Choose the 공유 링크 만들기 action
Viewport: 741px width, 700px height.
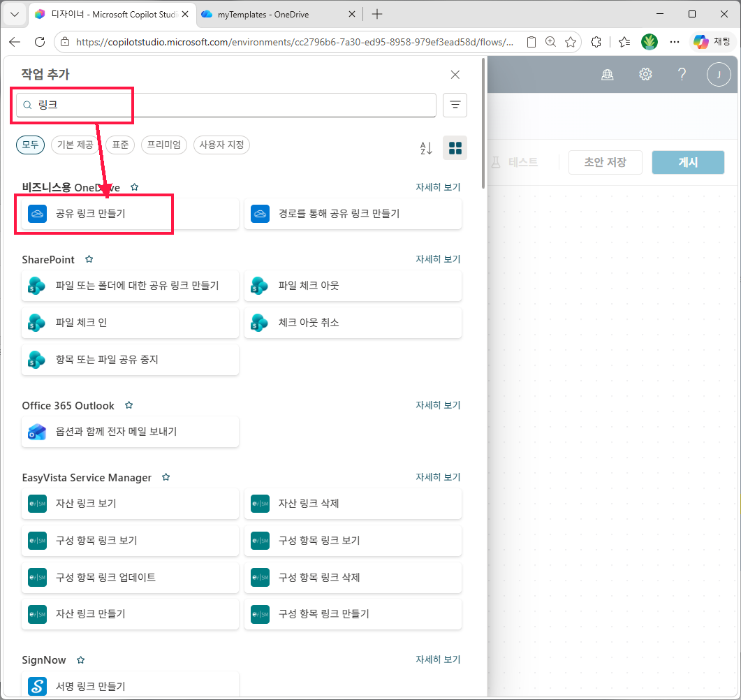pos(130,214)
